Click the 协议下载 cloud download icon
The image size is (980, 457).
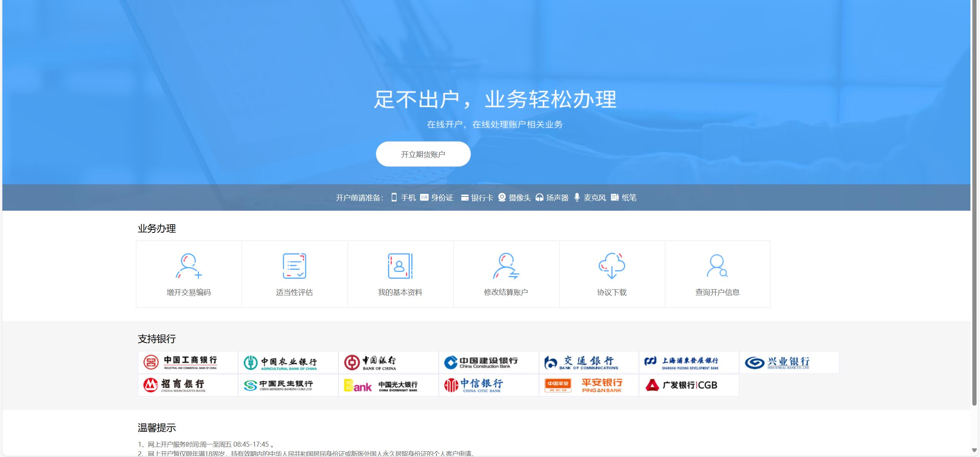pos(612,266)
